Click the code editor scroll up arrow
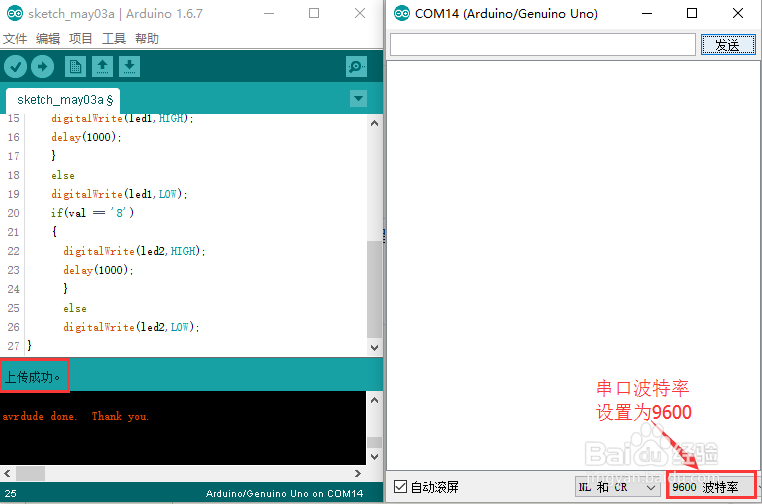This screenshot has width=762, height=504. click(x=374, y=123)
